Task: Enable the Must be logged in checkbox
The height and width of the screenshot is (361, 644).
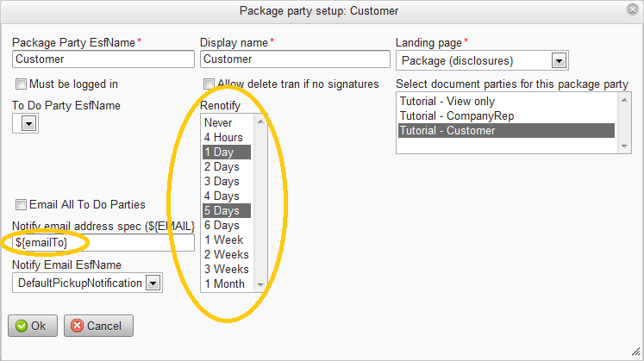Action: coord(21,84)
